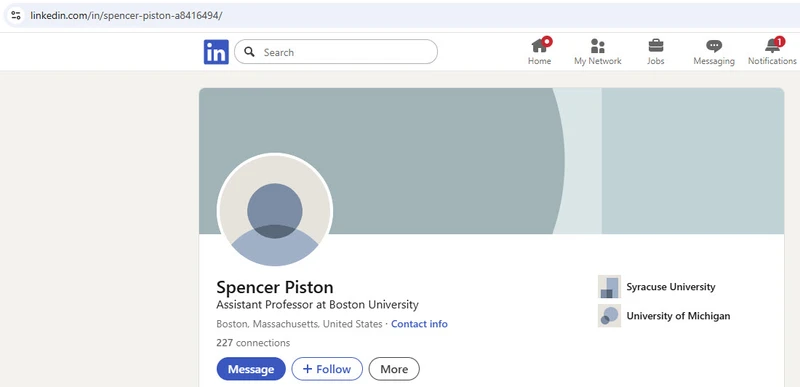Click the University of Michigan logo icon
The width and height of the screenshot is (800, 387).
point(609,316)
